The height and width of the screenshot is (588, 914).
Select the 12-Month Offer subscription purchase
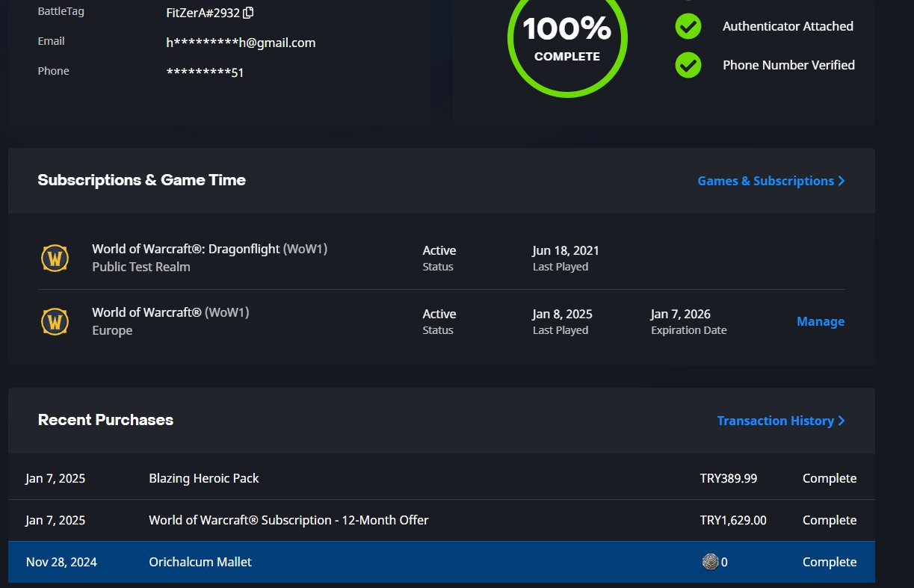(288, 520)
